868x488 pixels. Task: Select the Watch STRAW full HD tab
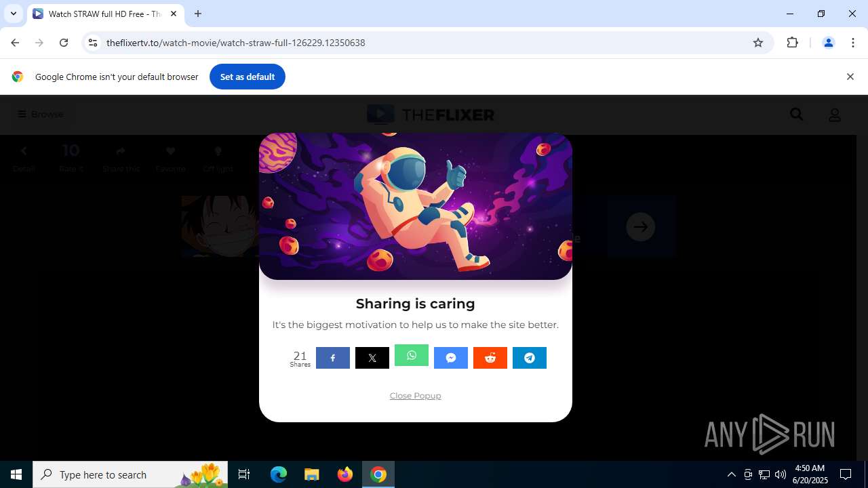pyautogui.click(x=105, y=14)
